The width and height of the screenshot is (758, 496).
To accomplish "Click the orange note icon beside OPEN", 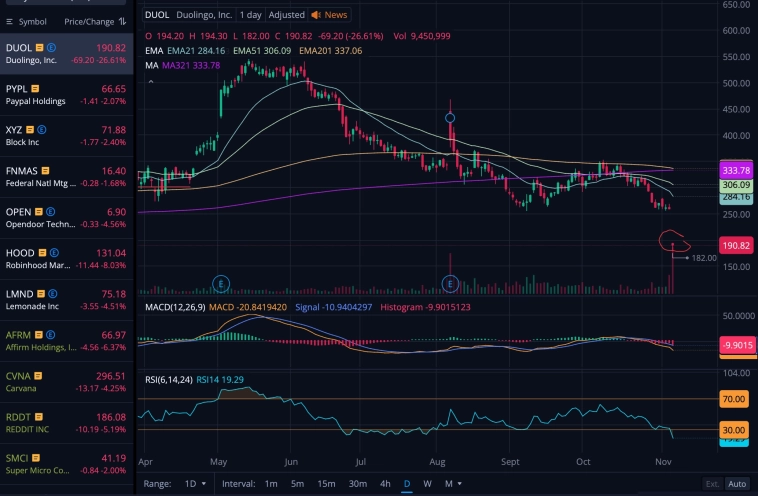I will click(39, 212).
